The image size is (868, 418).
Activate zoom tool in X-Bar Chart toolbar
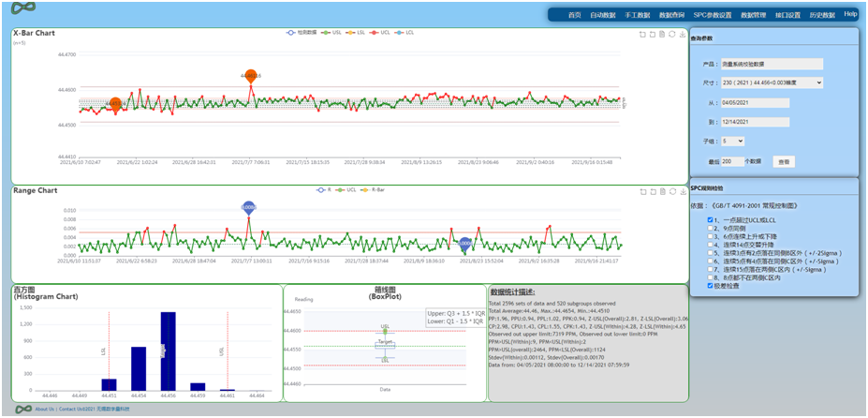click(642, 35)
